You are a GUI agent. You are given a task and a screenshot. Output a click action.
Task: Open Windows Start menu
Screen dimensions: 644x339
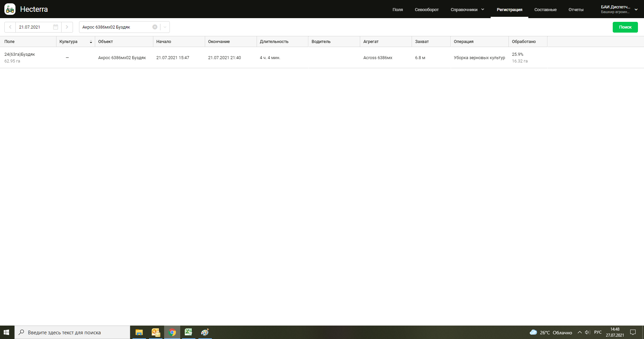click(6, 332)
